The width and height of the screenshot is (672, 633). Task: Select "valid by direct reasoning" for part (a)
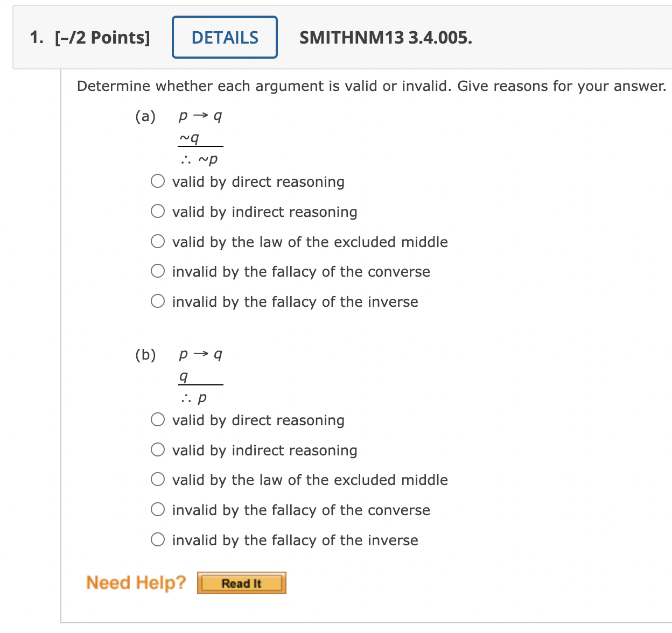[x=158, y=181]
